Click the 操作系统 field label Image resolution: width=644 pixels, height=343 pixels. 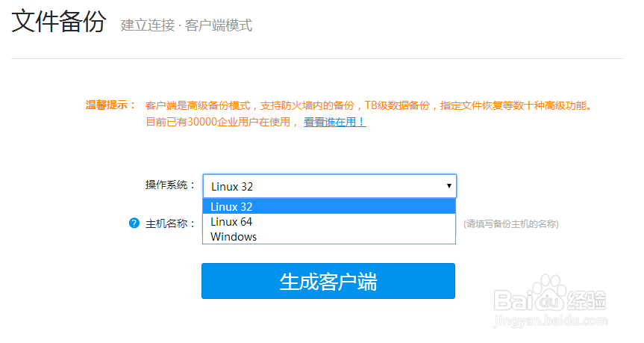click(x=170, y=185)
